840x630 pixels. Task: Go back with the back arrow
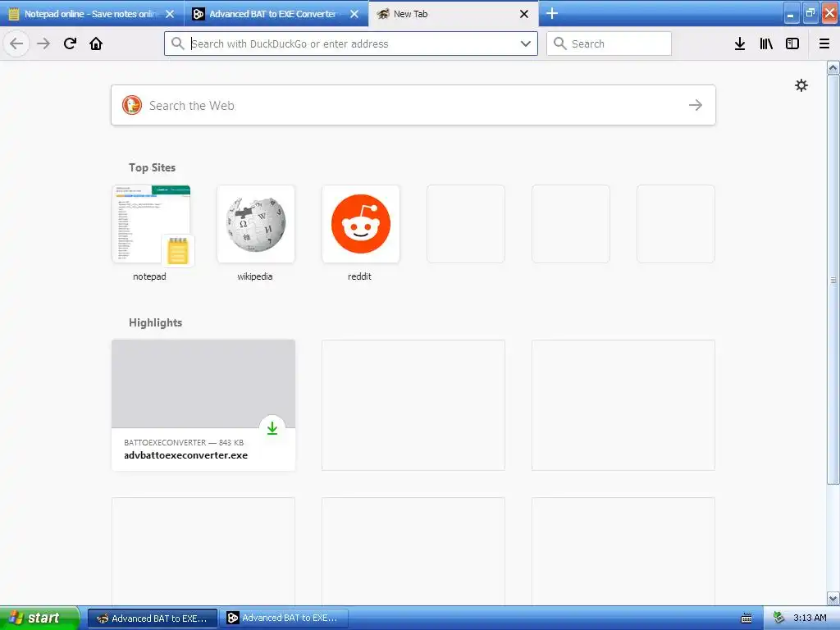coord(16,43)
